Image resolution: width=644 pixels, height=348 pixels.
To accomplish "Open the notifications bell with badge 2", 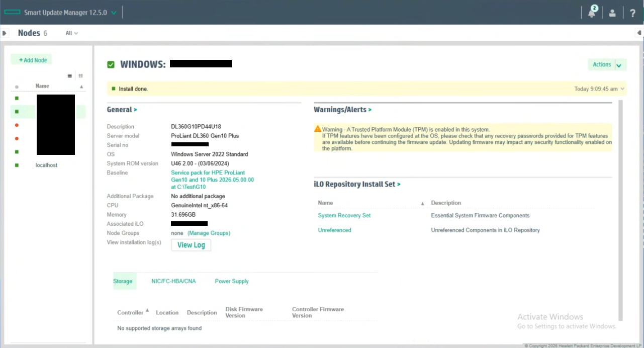I will (x=592, y=13).
